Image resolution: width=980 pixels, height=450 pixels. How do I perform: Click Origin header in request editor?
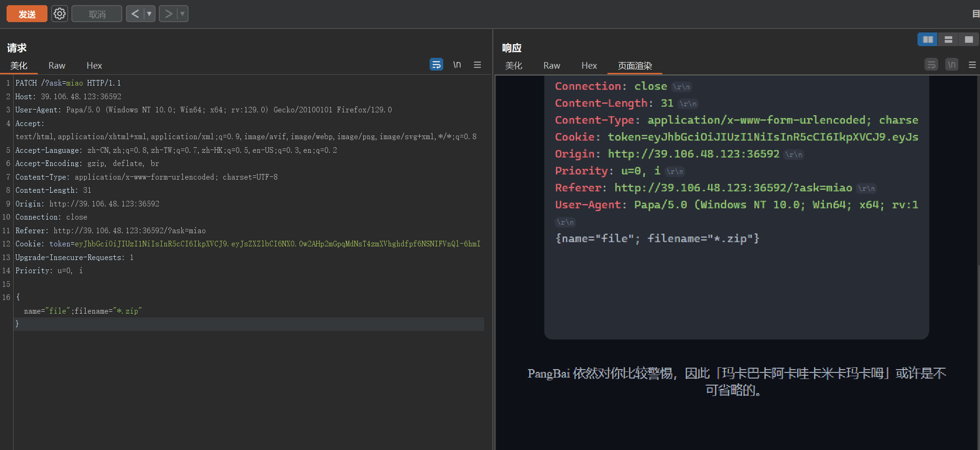[87, 204]
